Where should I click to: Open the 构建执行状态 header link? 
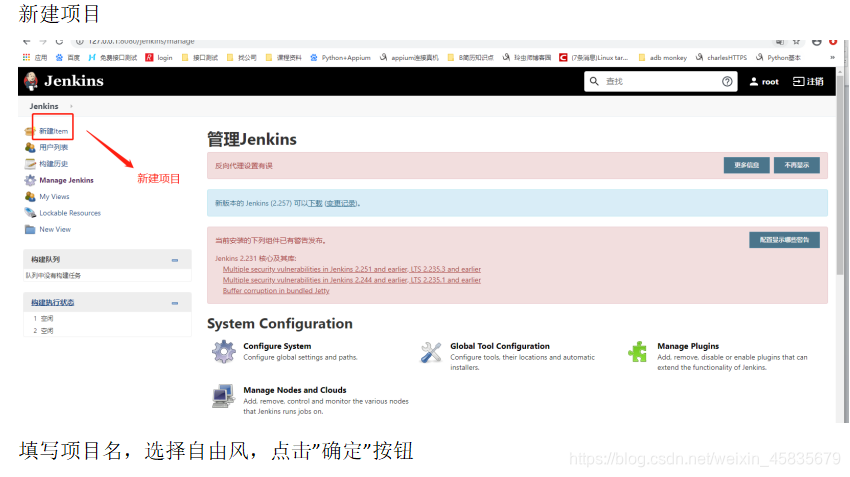tap(53, 302)
